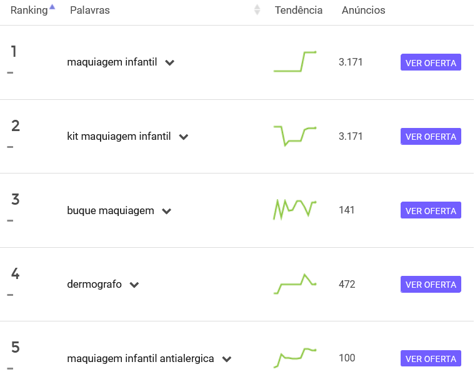Click VER OFERTA for buque maquiagem
Image resolution: width=475 pixels, height=387 pixels.
click(431, 210)
